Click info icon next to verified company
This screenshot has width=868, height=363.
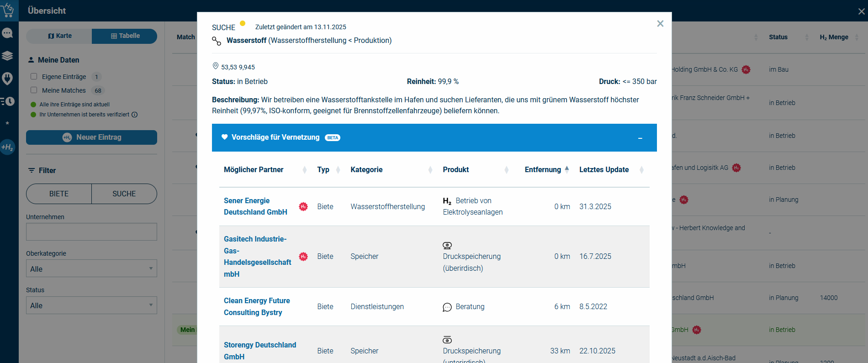135,115
